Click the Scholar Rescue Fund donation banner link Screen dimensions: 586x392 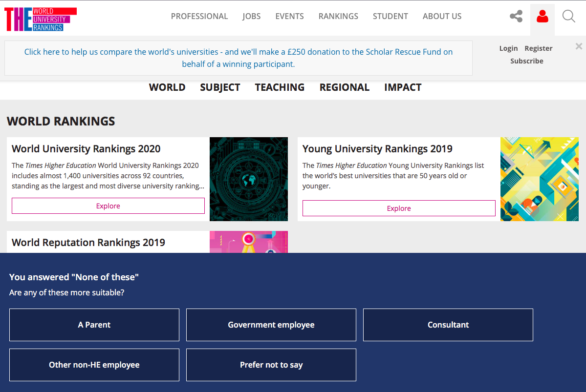pyautogui.click(x=239, y=58)
